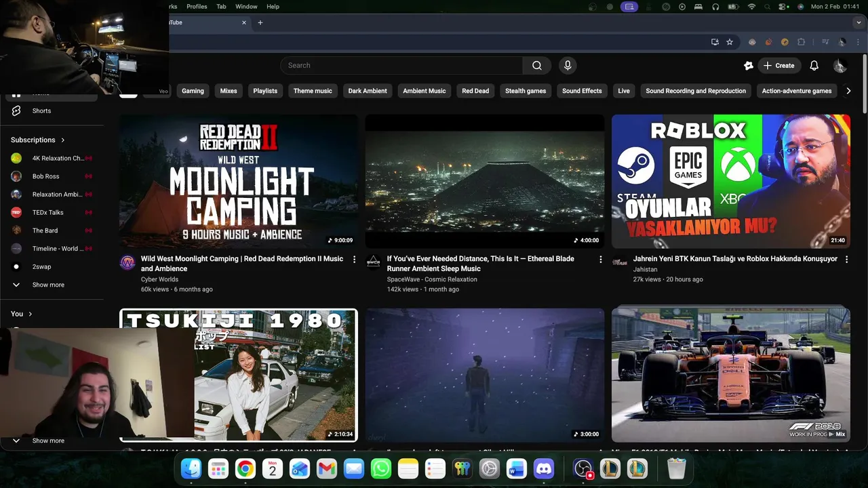The width and height of the screenshot is (868, 488).
Task: Click the Jahistan channel avatar
Action: (619, 263)
